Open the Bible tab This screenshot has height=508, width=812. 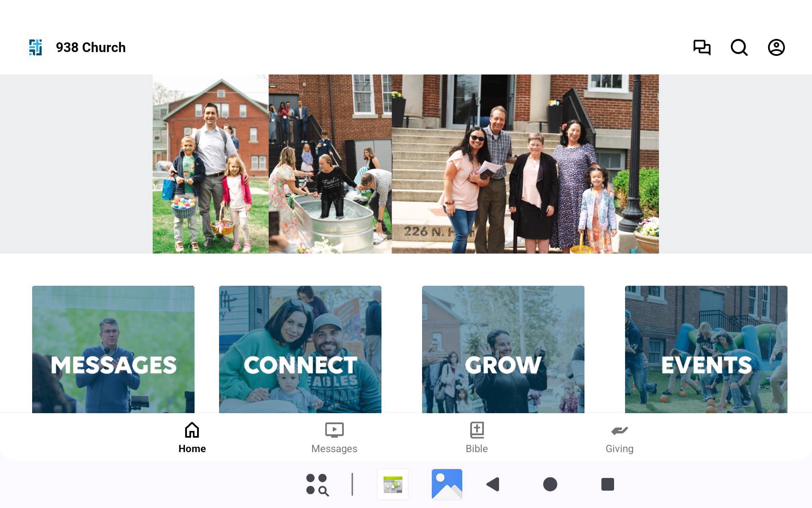pyautogui.click(x=477, y=438)
